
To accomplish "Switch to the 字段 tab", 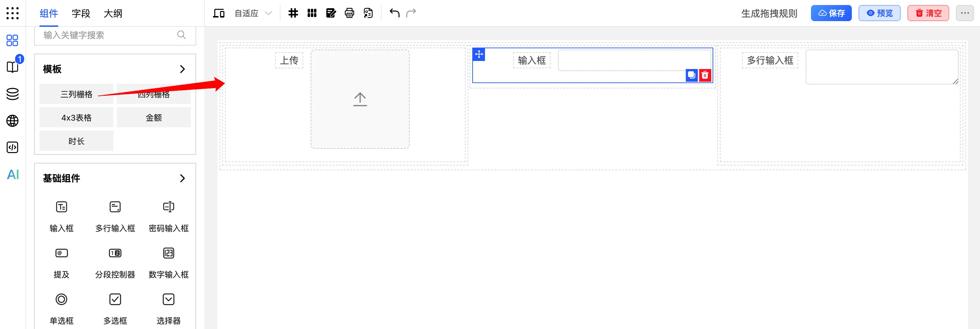I will point(80,13).
